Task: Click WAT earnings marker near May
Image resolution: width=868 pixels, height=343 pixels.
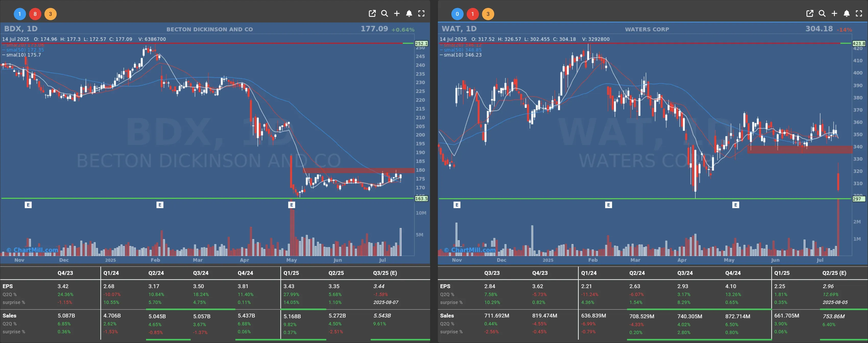Action: pos(736,205)
